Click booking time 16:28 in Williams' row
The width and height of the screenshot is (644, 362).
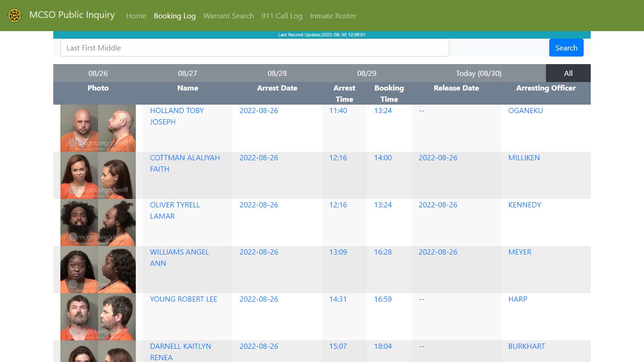click(383, 252)
